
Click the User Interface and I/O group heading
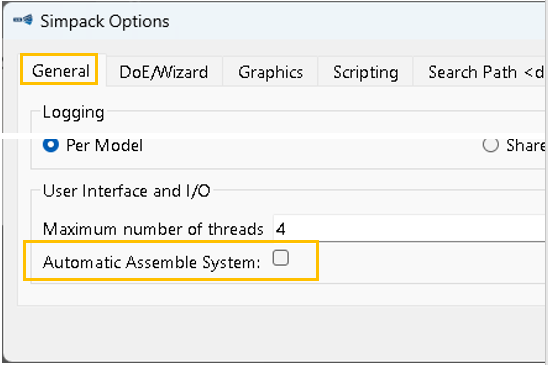click(x=127, y=191)
